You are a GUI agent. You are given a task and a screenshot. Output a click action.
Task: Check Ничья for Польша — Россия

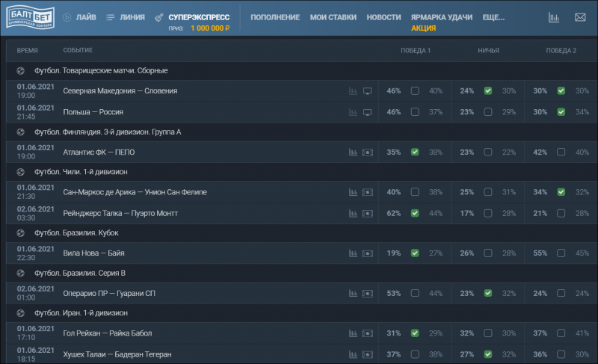click(x=488, y=112)
